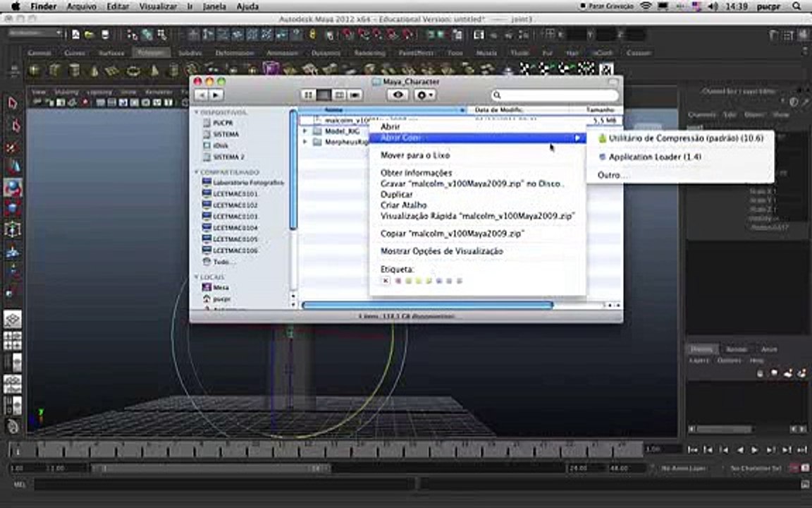This screenshot has width=812, height=508.
Task: Collapse the LOCAIS sidebar section
Action: click(197, 277)
